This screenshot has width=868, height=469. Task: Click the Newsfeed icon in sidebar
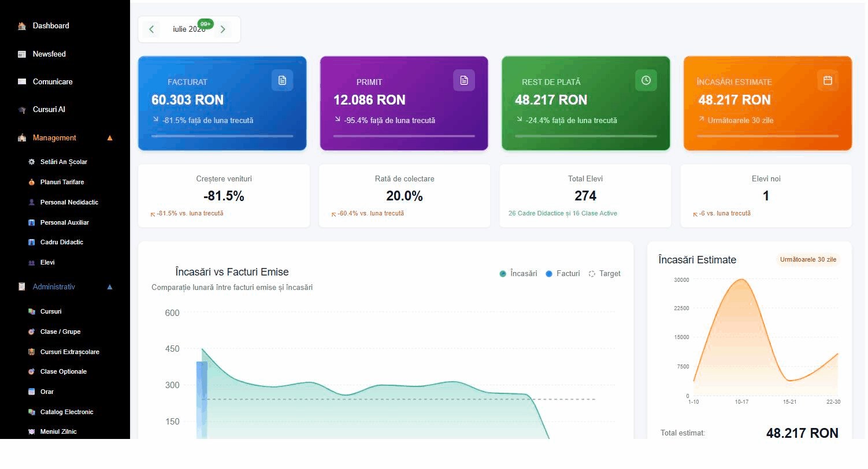click(x=22, y=54)
